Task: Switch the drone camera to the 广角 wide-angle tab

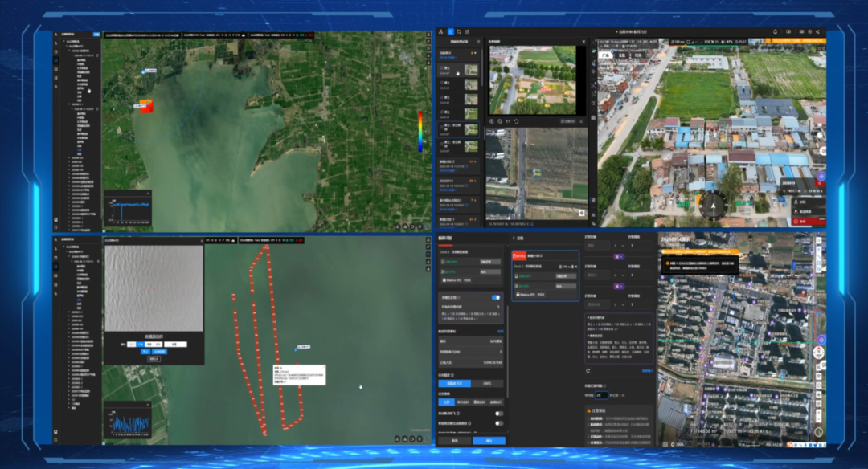Action: (x=606, y=55)
